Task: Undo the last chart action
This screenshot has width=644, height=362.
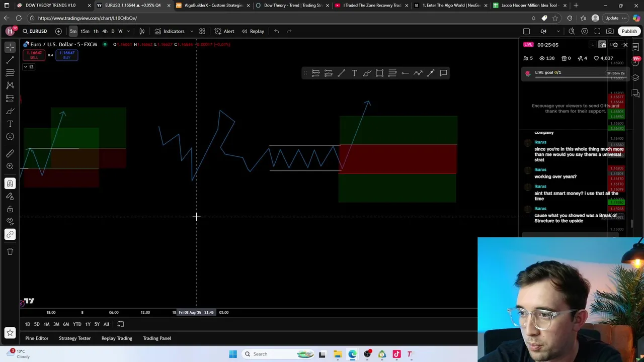Action: 277,31
